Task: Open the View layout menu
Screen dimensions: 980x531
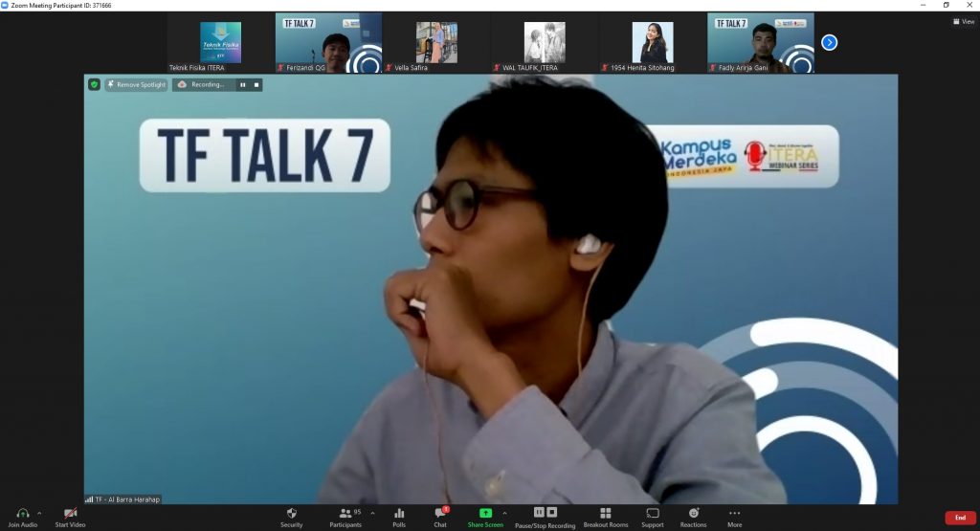Action: 964,21
